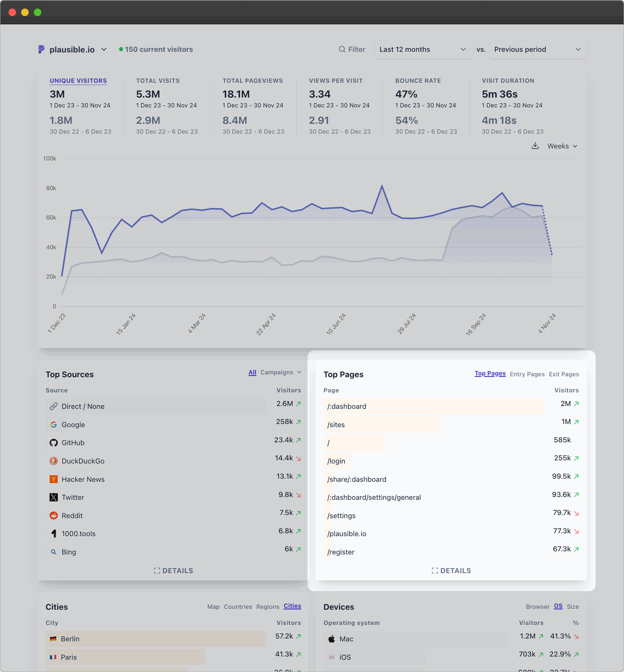Open Details under Top Sources
Viewport: 624px width, 672px height.
click(x=173, y=570)
